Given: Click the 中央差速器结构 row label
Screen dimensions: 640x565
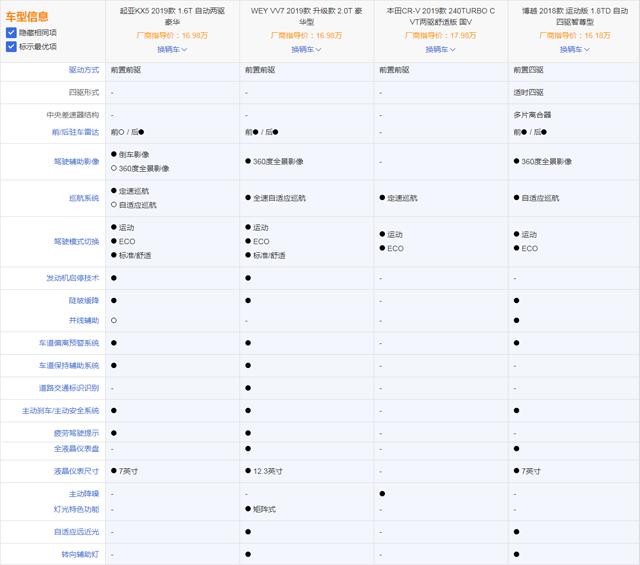Looking at the screenshot, I should [x=73, y=115].
